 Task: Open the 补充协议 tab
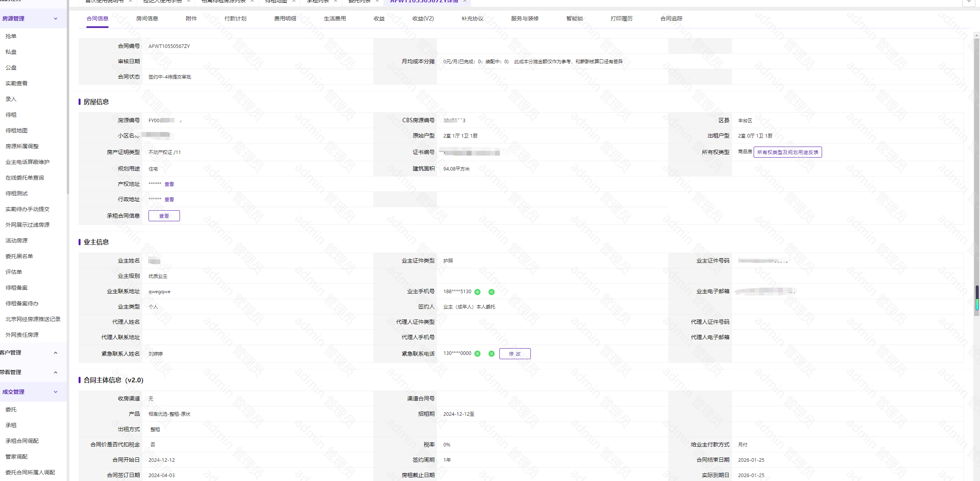(473, 18)
